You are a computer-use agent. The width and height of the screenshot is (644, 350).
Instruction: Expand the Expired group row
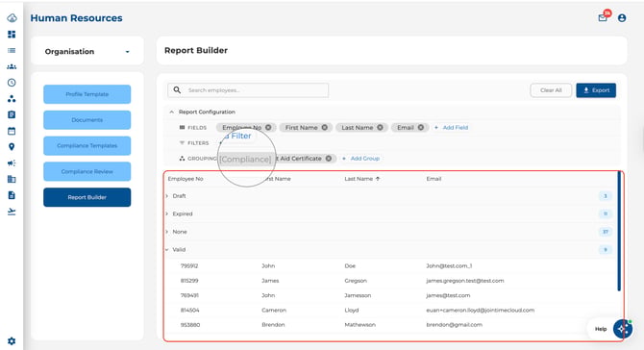166,213
